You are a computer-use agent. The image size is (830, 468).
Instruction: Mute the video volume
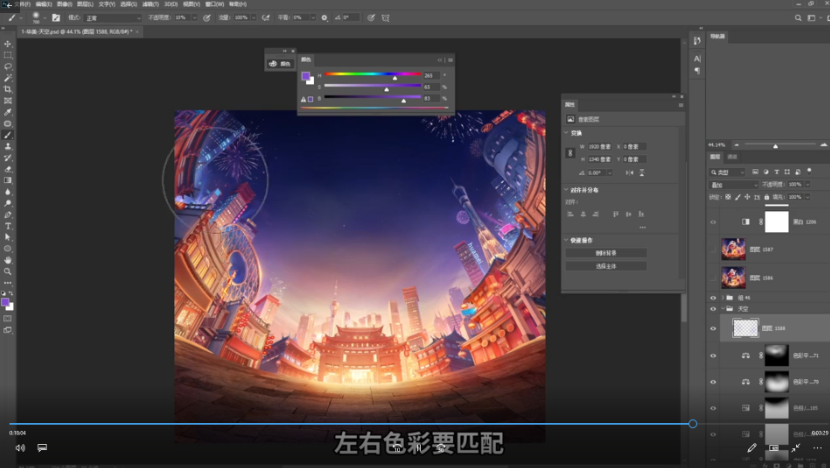point(20,448)
